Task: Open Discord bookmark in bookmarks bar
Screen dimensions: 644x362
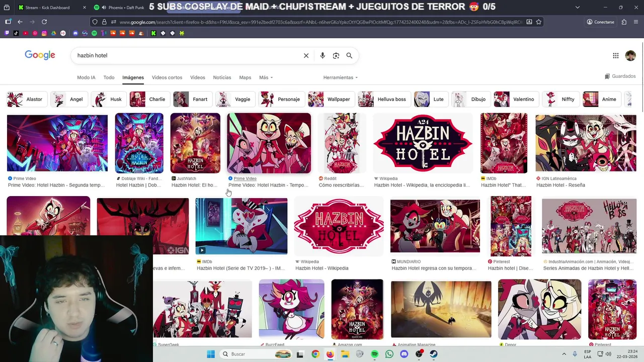Action: click(75, 33)
